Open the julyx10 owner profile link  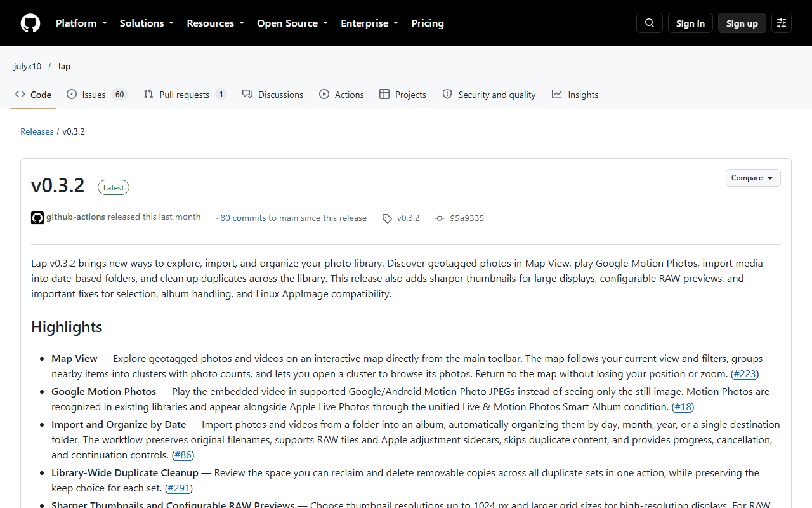pyautogui.click(x=27, y=66)
